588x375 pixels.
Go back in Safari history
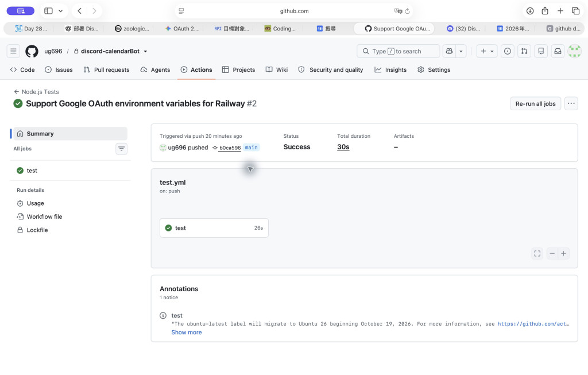click(x=79, y=11)
